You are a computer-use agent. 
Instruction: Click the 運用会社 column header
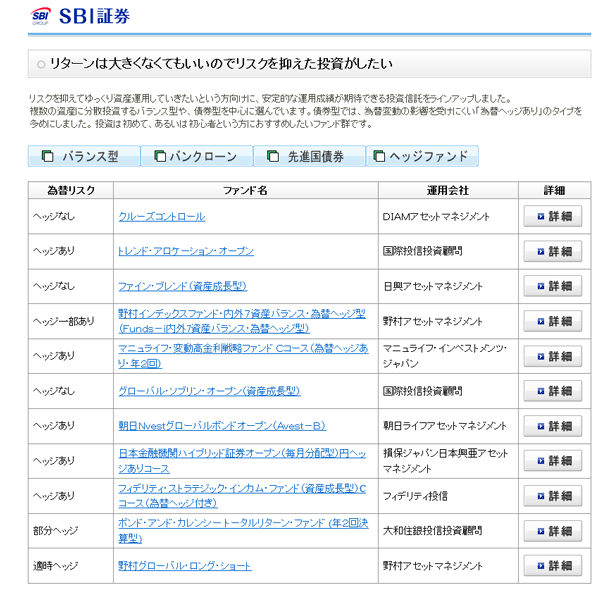tap(448, 190)
